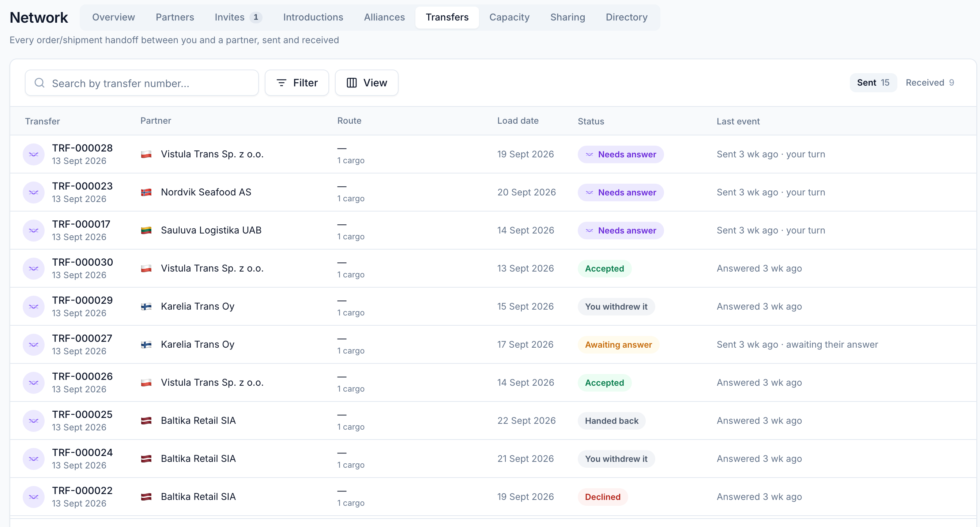This screenshot has width=980, height=527.
Task: Click the transfer icon beside TRF-000025
Action: coord(34,421)
